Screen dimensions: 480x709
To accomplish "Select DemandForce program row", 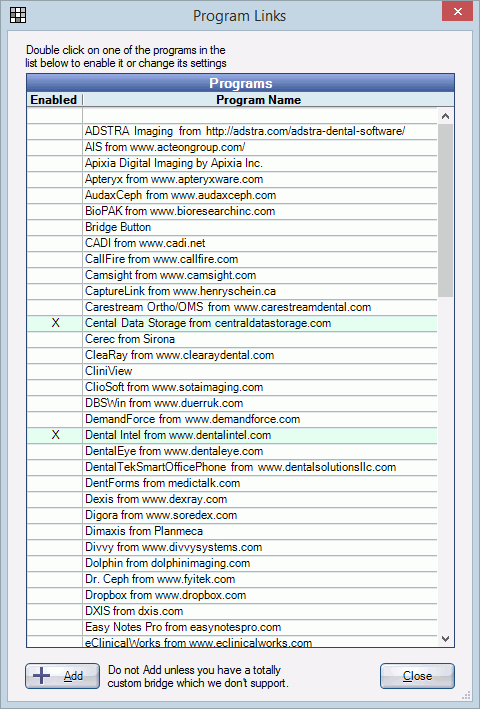I will (232, 419).
